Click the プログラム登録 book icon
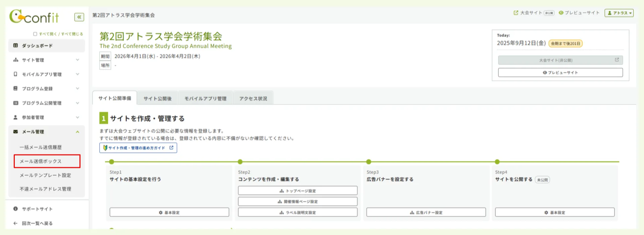644x235 pixels. pyautogui.click(x=15, y=89)
